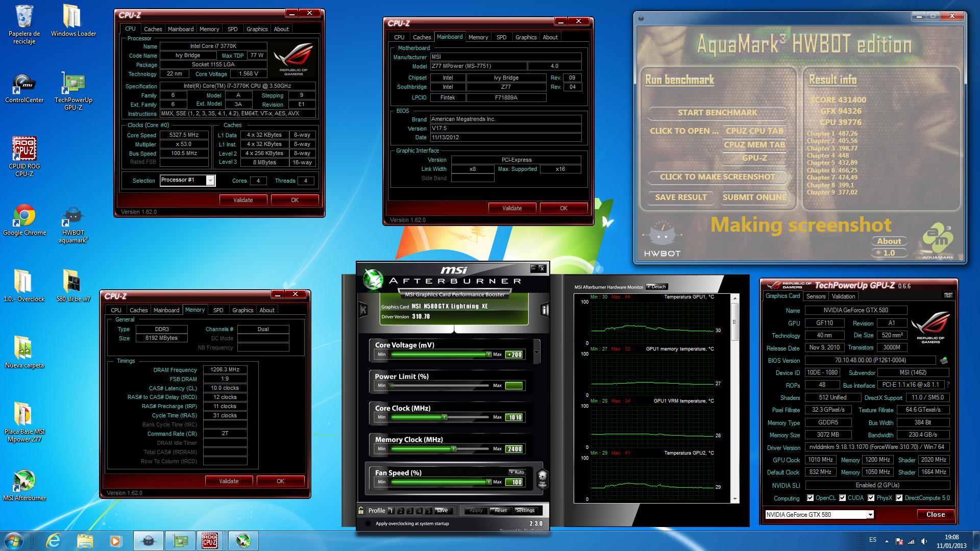980x551 pixels.
Task: Click Core Voltage value field +200
Action: click(514, 355)
